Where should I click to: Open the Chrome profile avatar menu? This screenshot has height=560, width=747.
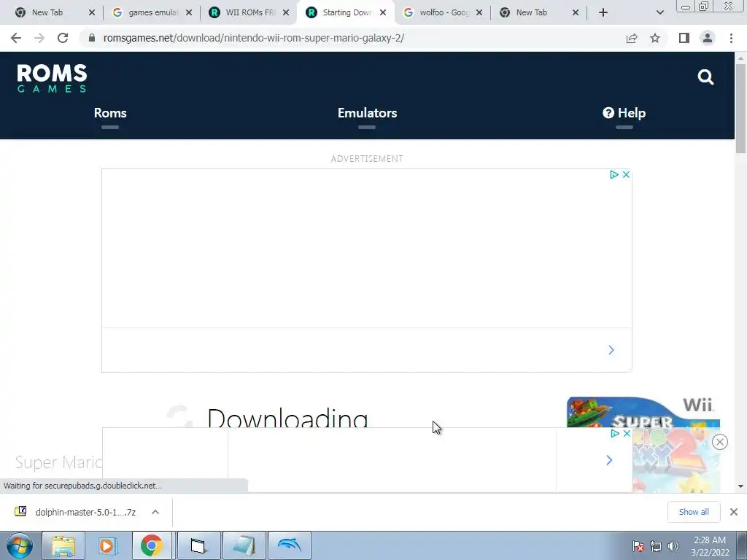[708, 38]
